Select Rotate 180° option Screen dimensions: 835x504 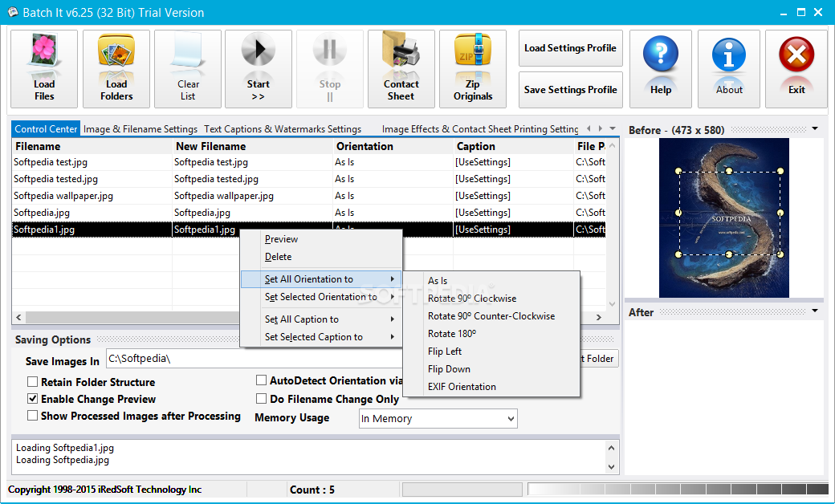click(491, 334)
